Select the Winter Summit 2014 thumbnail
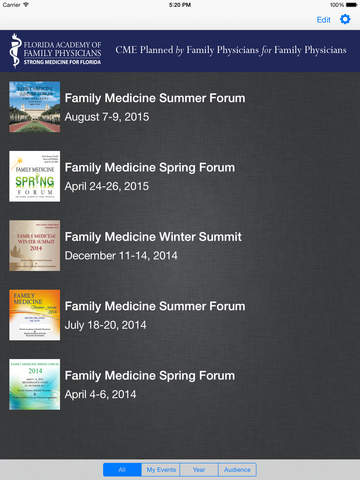The height and width of the screenshot is (480, 360). tap(35, 245)
